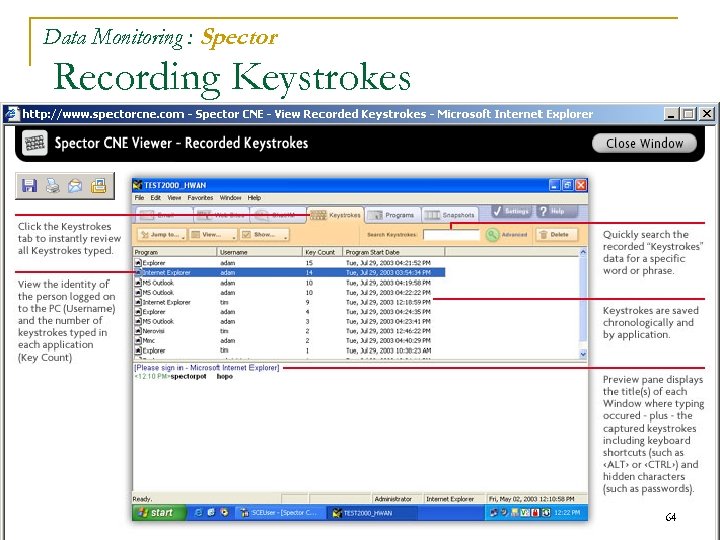
Task: Open the Edit menu
Action: click(156, 198)
